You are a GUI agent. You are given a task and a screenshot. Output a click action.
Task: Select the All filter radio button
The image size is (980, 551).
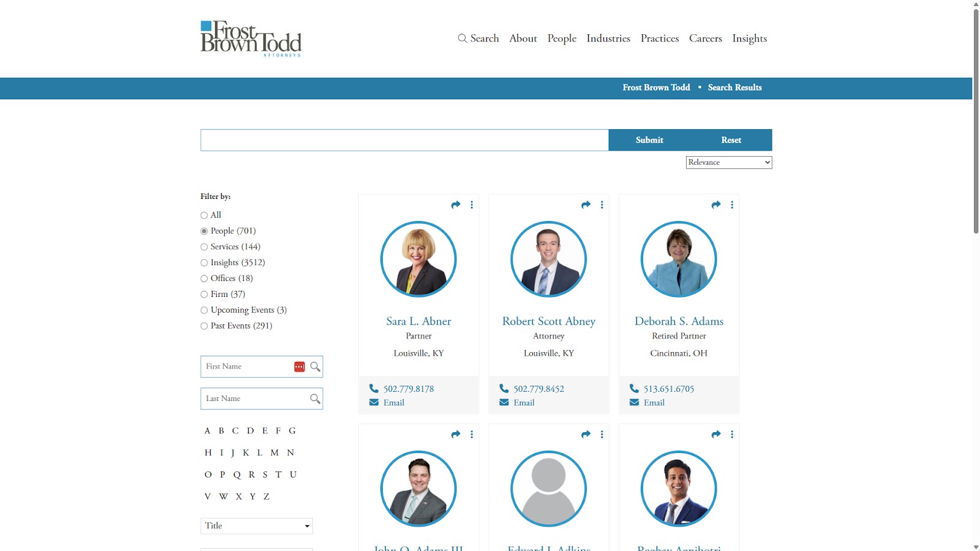(203, 215)
